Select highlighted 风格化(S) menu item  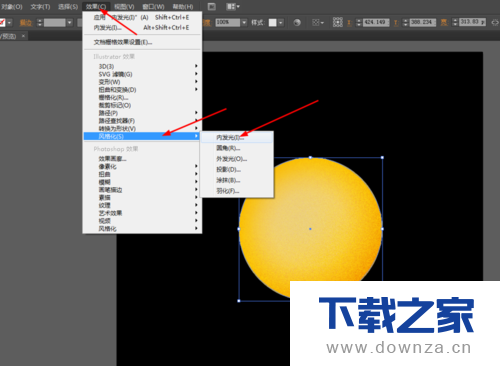point(142,136)
